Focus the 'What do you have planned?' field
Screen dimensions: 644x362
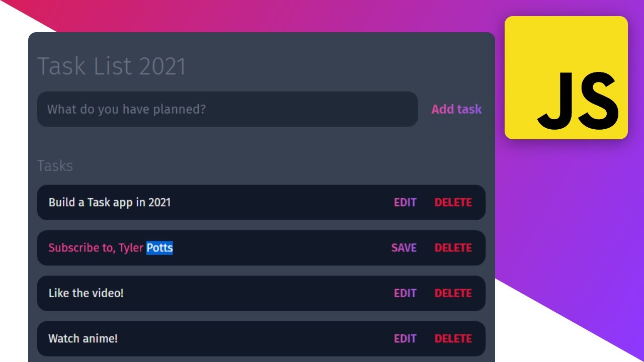tap(227, 109)
